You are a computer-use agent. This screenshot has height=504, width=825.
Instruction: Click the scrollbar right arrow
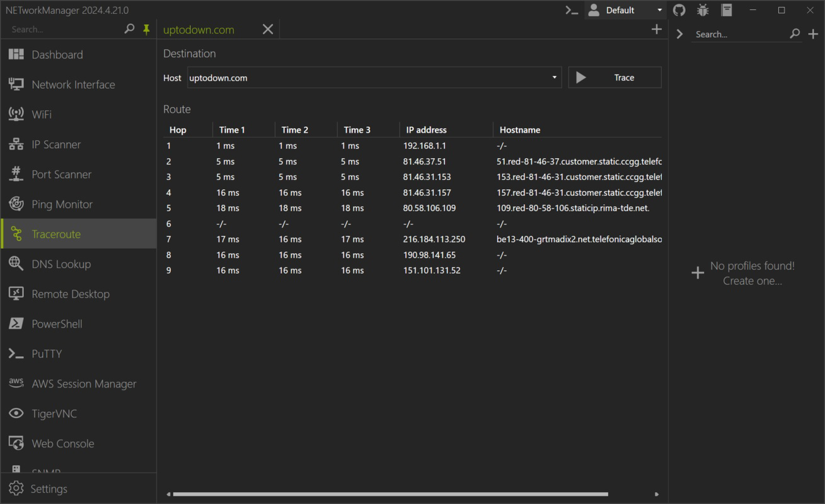657,495
